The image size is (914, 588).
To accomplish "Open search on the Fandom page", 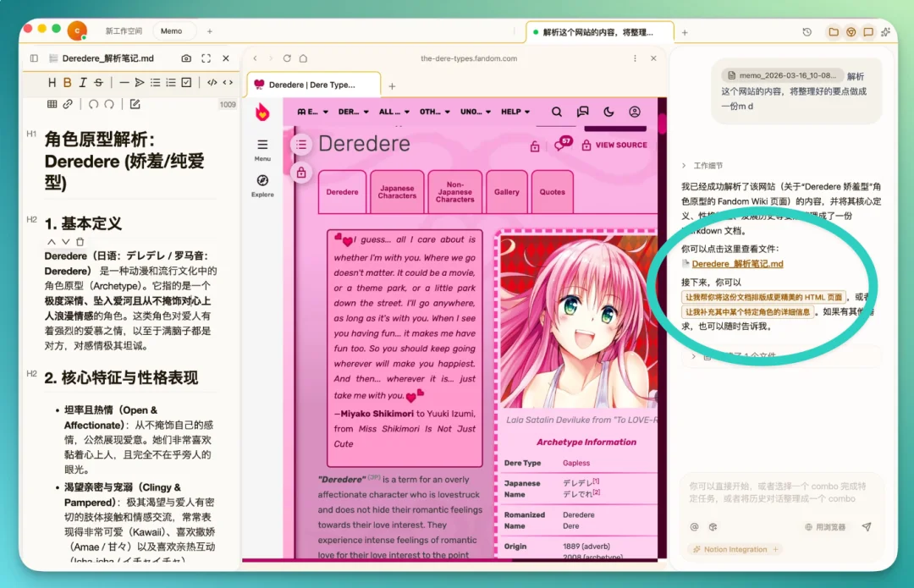I will [555, 112].
